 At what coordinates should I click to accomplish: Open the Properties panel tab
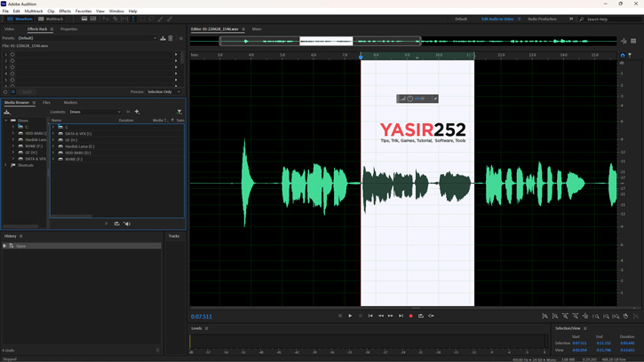coord(68,29)
